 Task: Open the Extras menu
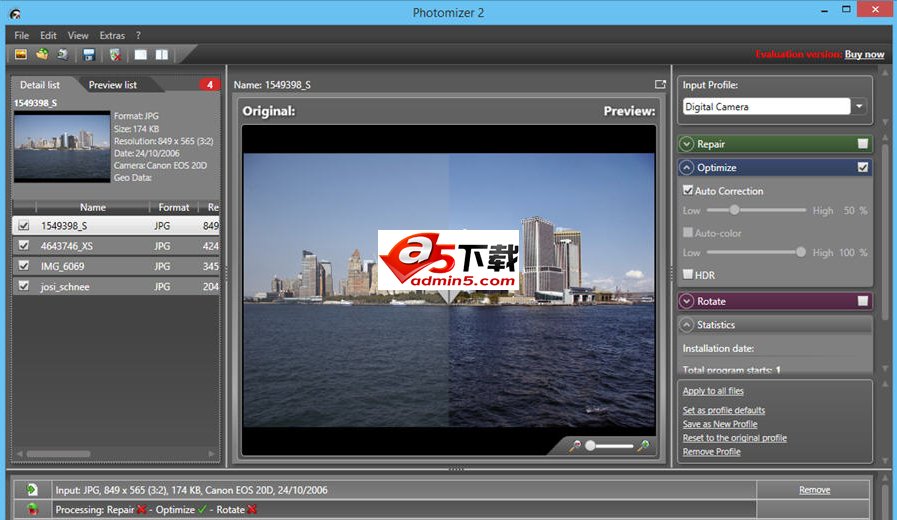(x=112, y=35)
